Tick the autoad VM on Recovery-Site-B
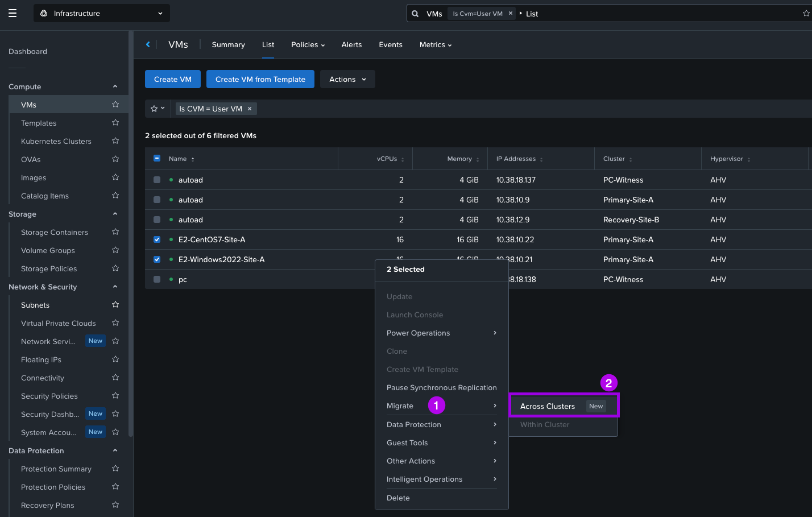812x517 pixels. [157, 220]
